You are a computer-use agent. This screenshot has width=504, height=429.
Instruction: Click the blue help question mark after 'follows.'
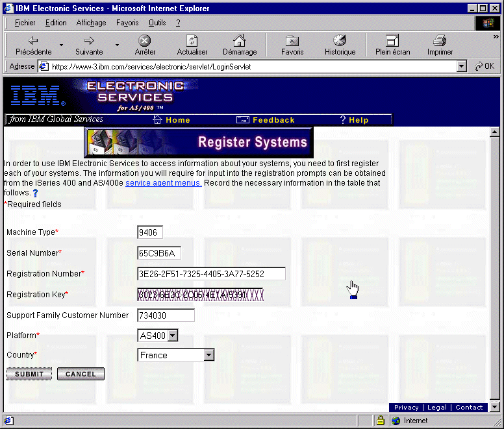click(x=35, y=193)
